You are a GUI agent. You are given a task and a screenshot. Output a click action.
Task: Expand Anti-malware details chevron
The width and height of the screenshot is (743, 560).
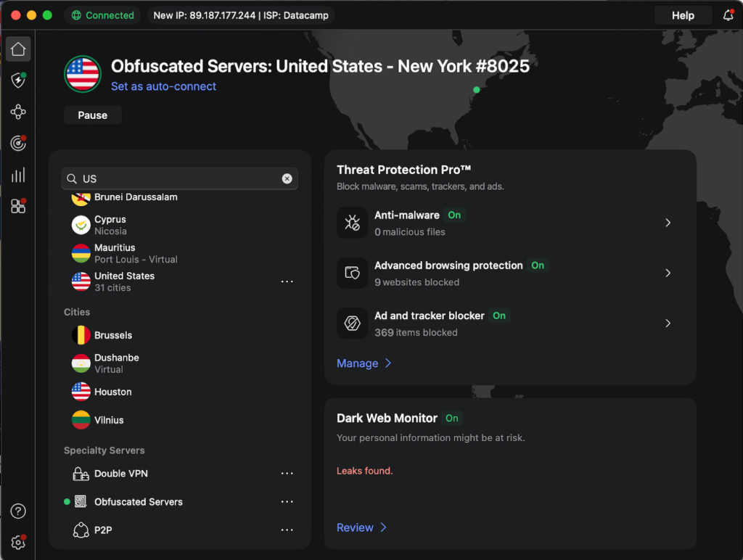(668, 223)
